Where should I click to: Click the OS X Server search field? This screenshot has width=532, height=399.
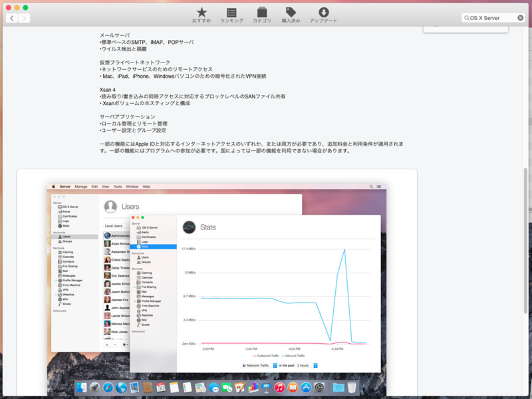493,18
